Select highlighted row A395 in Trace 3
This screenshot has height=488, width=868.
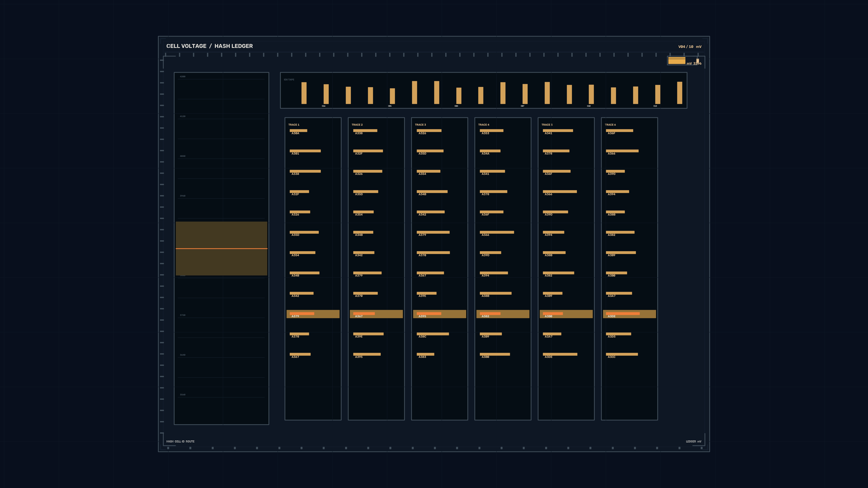[440, 314]
